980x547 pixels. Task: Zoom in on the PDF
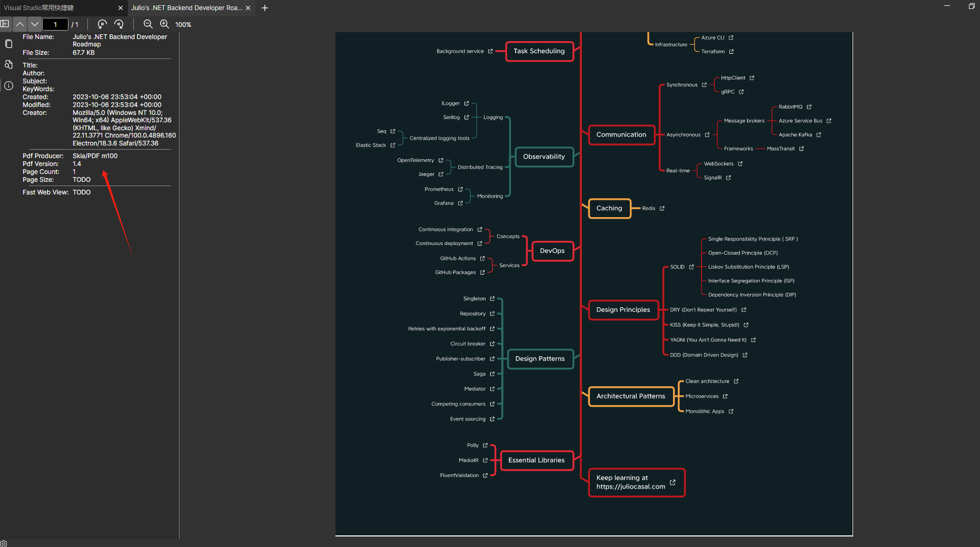click(165, 24)
